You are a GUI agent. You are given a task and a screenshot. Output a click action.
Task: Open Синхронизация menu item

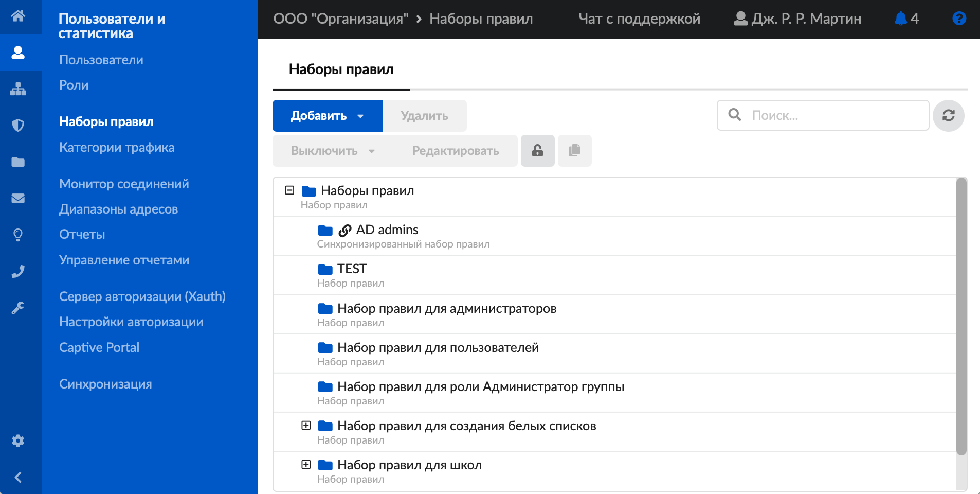click(x=105, y=384)
